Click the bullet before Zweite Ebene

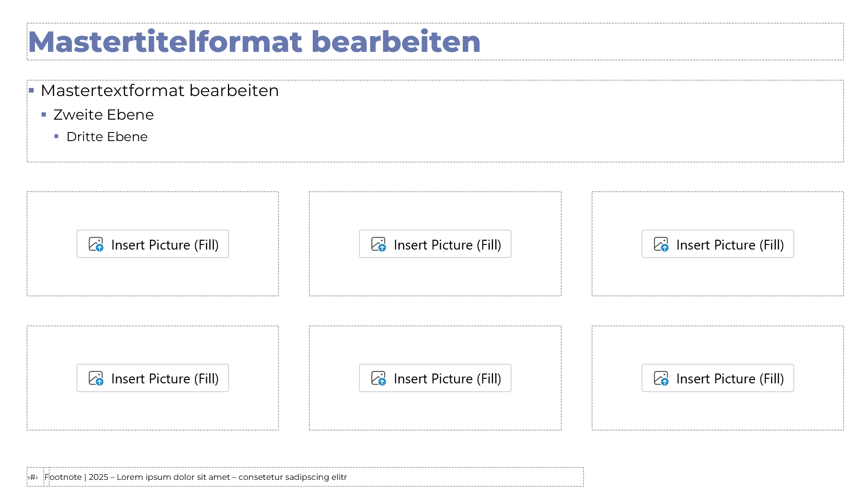tap(44, 114)
